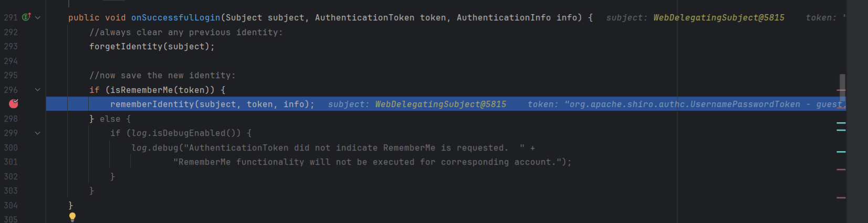868x223 pixels.
Task: Collapse the if (isRememberMe(token)) block
Action: 38,90
